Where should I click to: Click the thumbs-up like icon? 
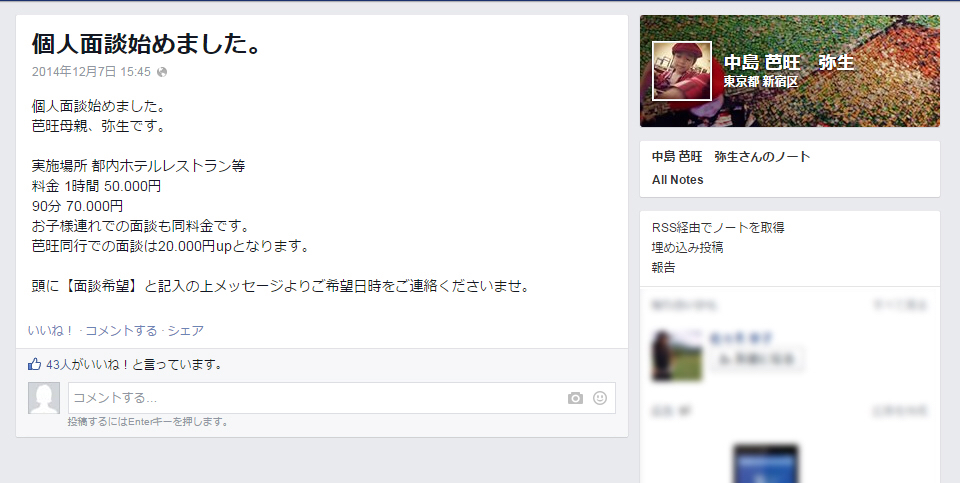(34, 364)
